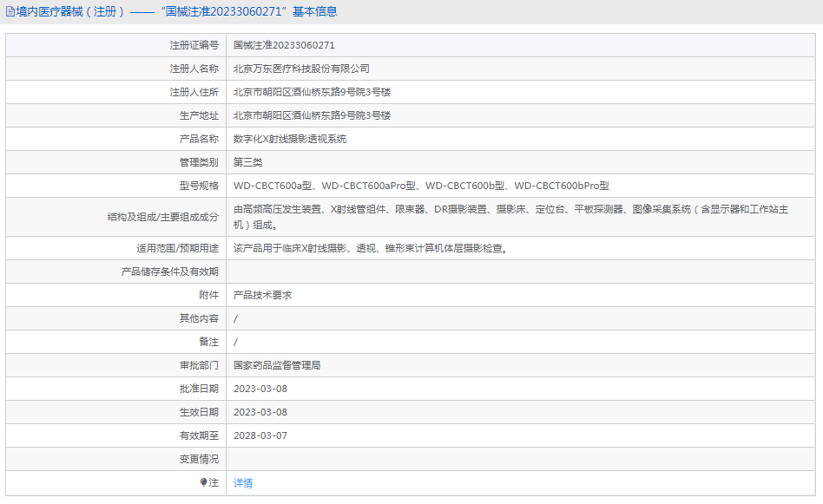
Task: Click the date value in the 生效日期 row
Action: tap(260, 412)
